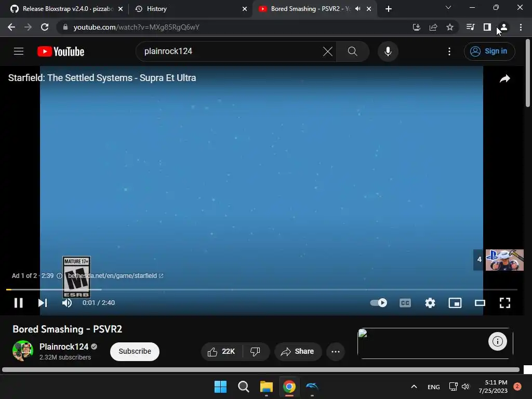The image size is (532, 399).
Task: Skip to next video
Action: point(43,303)
